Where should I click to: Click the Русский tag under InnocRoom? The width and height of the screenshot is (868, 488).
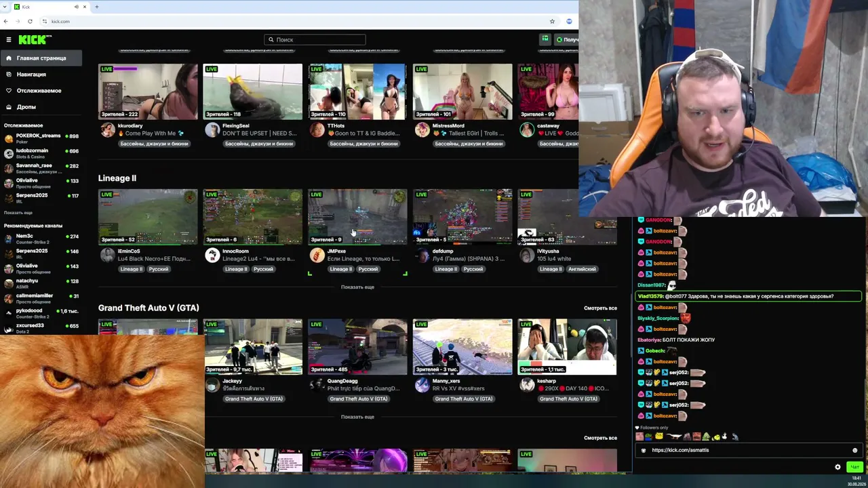[263, 269]
